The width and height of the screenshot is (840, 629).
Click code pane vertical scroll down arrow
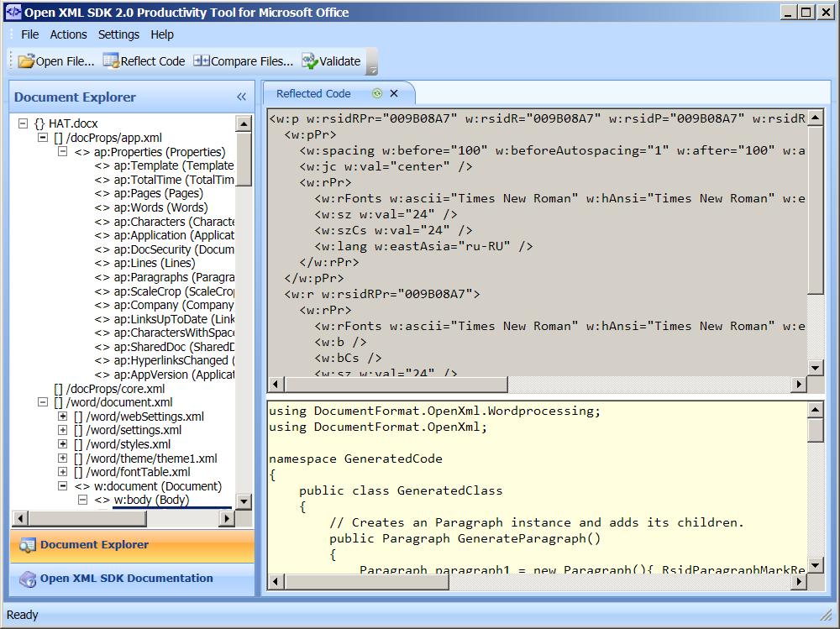click(x=816, y=564)
